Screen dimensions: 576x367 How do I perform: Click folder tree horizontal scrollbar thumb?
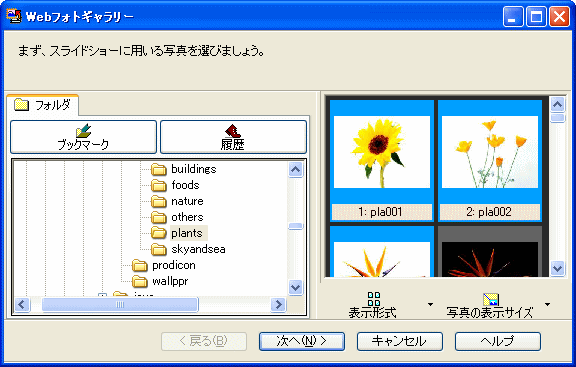coord(120,305)
